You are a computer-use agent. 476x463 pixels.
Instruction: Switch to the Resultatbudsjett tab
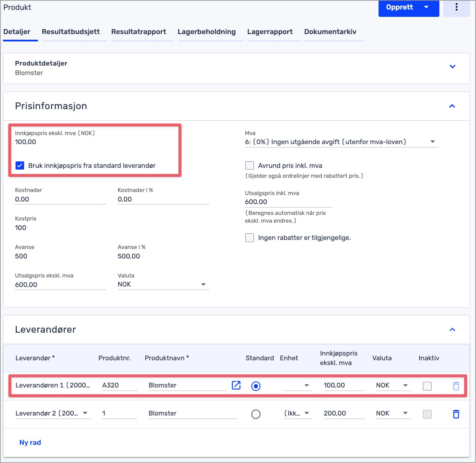71,32
